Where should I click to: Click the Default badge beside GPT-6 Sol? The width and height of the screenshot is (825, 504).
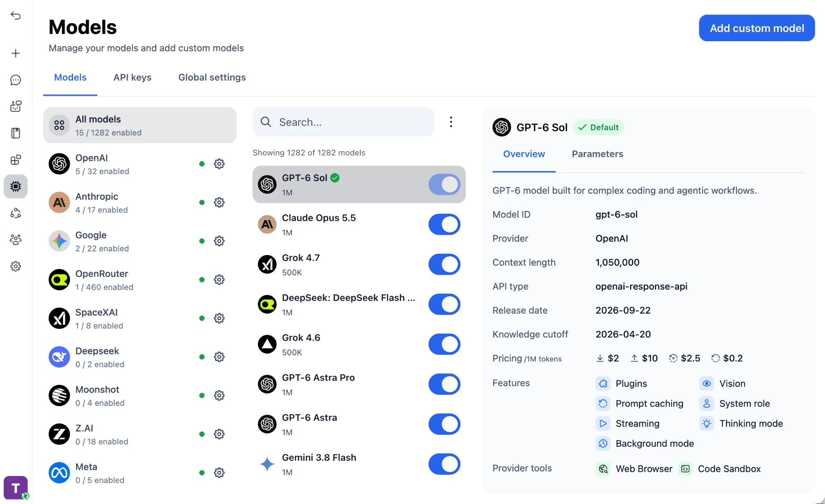(599, 127)
